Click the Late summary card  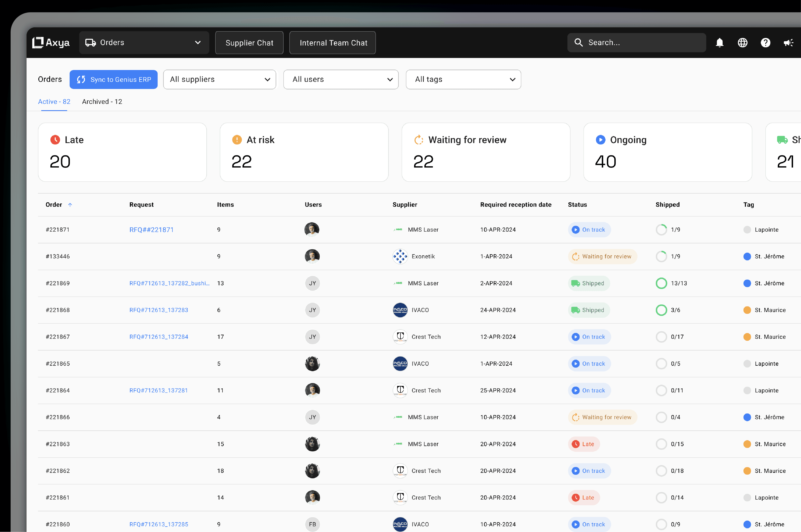pyautogui.click(x=122, y=152)
